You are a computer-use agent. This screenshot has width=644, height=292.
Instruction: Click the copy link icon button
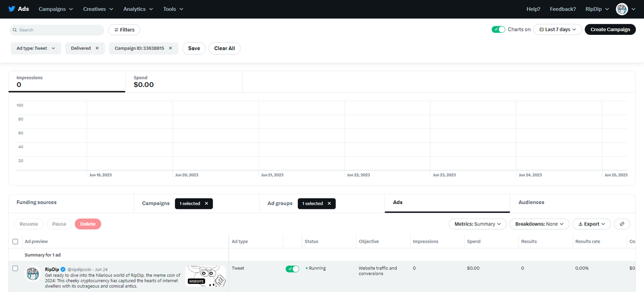tap(622, 224)
